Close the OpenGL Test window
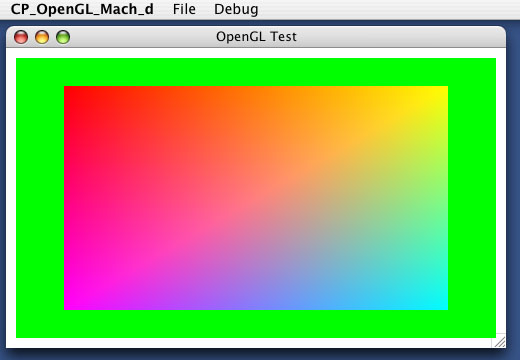520x360 pixels. [x=21, y=37]
